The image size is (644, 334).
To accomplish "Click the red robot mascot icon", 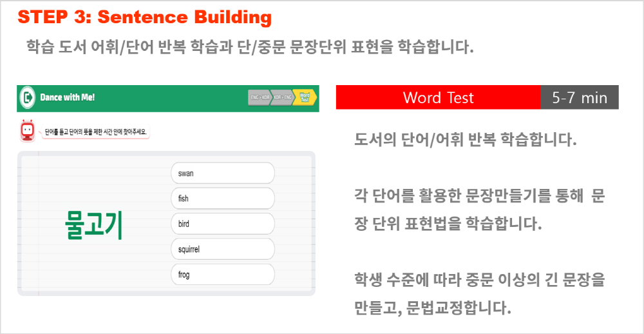I will 26,132.
